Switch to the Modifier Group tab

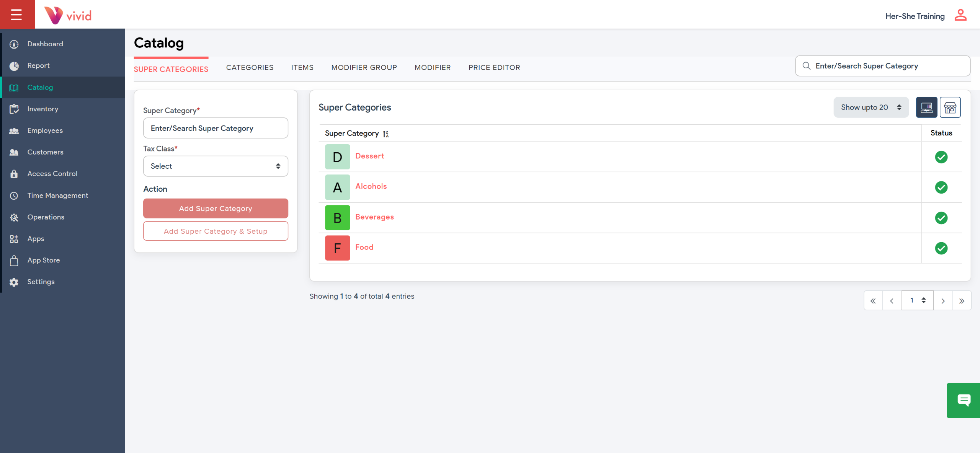[x=364, y=68]
